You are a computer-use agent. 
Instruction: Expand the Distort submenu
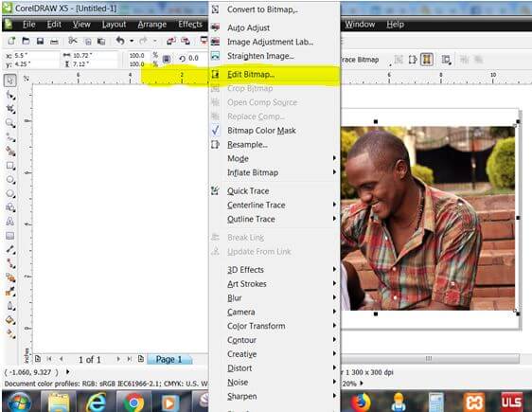(x=275, y=367)
